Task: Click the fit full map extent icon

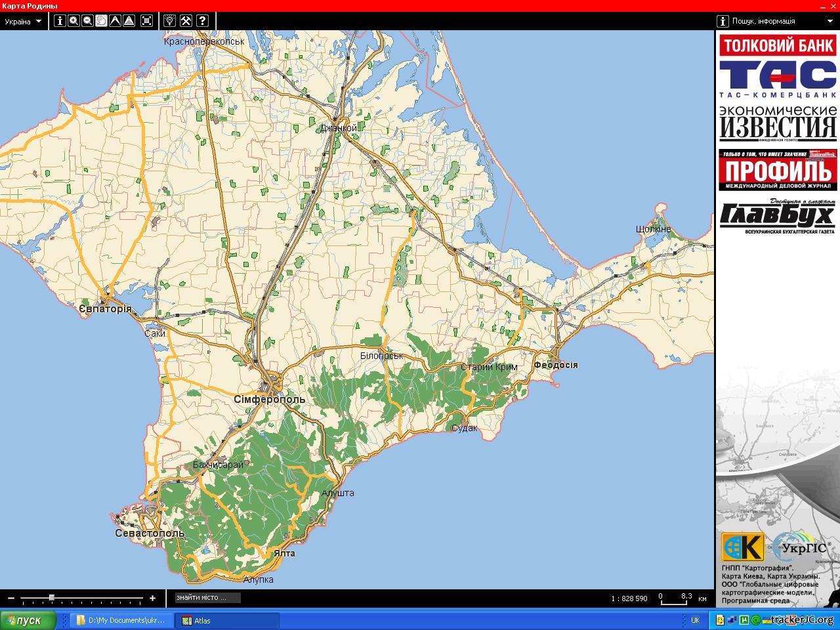Action: tap(147, 21)
